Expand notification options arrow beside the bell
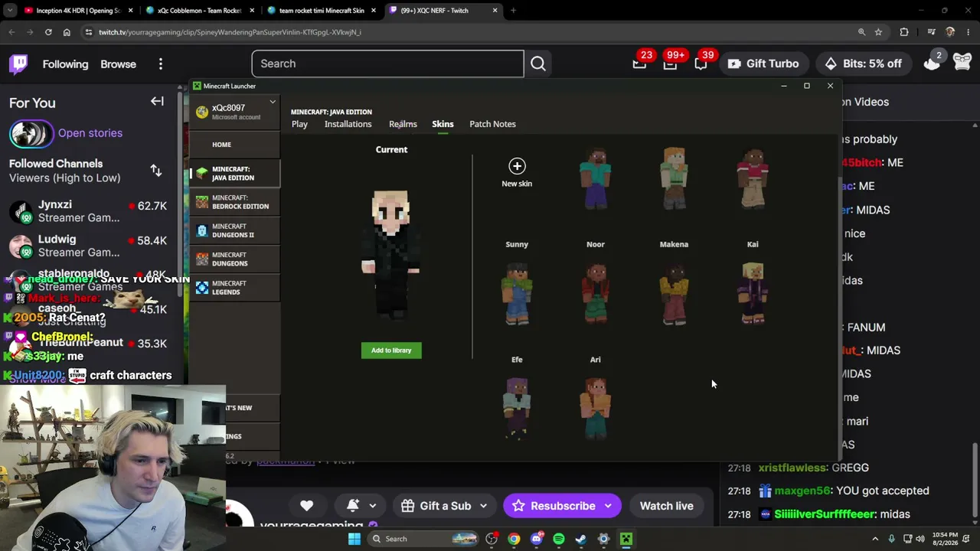 tap(373, 506)
